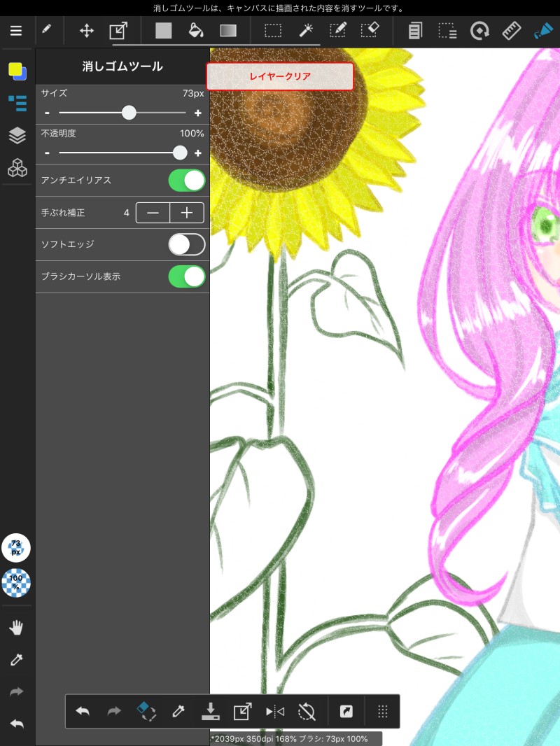Image resolution: width=560 pixels, height=746 pixels.
Task: Open the document pages panel icon
Action: [415, 31]
